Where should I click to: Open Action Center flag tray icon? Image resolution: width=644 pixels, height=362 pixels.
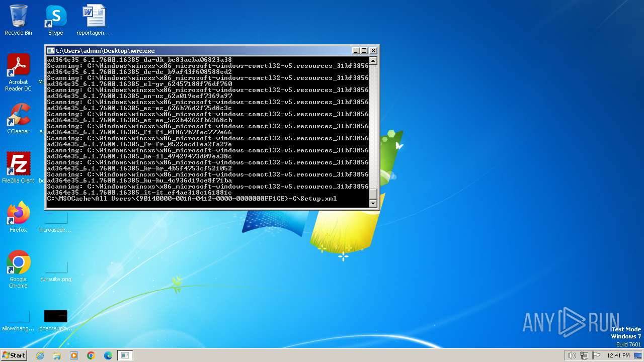point(596,355)
